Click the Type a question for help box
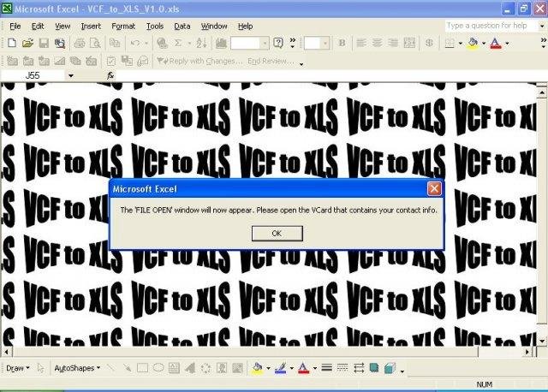This screenshot has width=548, height=392. point(491,26)
